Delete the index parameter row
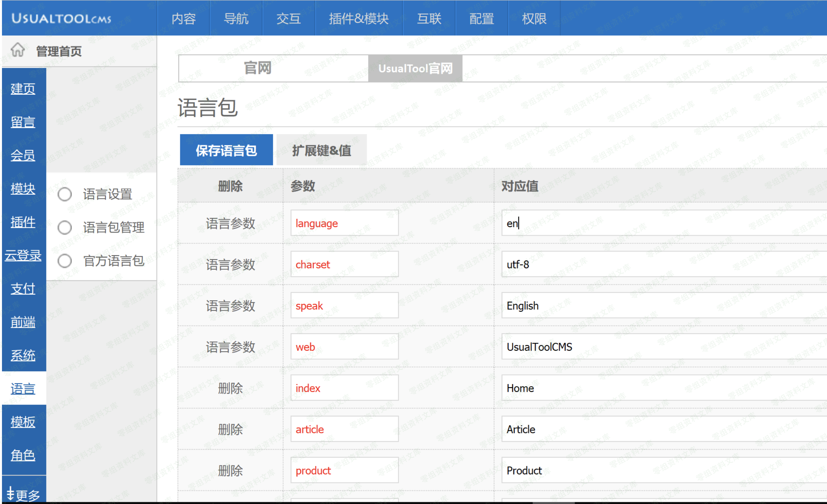The image size is (827, 504). (230, 388)
